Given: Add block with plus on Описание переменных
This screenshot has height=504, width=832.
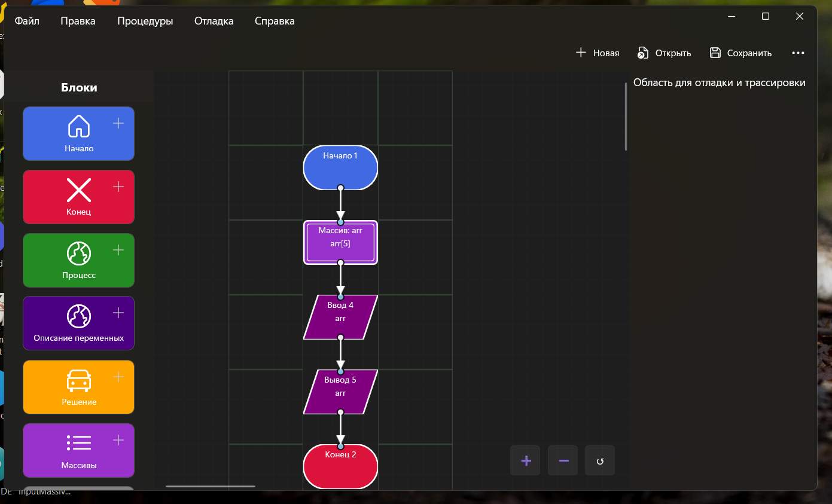Looking at the screenshot, I should click(118, 313).
